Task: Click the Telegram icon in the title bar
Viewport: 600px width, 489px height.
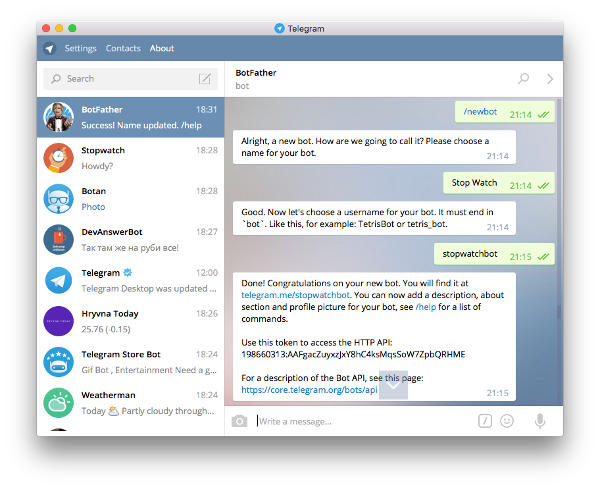Action: [279, 28]
